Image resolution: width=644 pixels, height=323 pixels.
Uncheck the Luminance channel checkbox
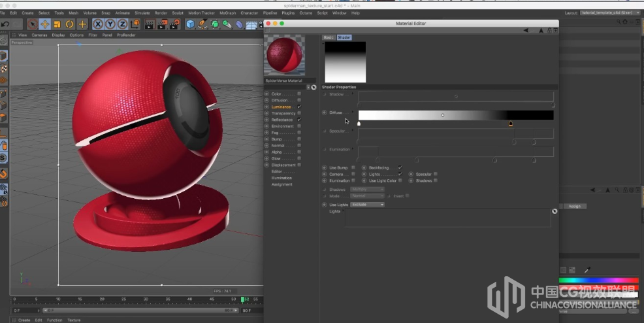[x=299, y=107]
